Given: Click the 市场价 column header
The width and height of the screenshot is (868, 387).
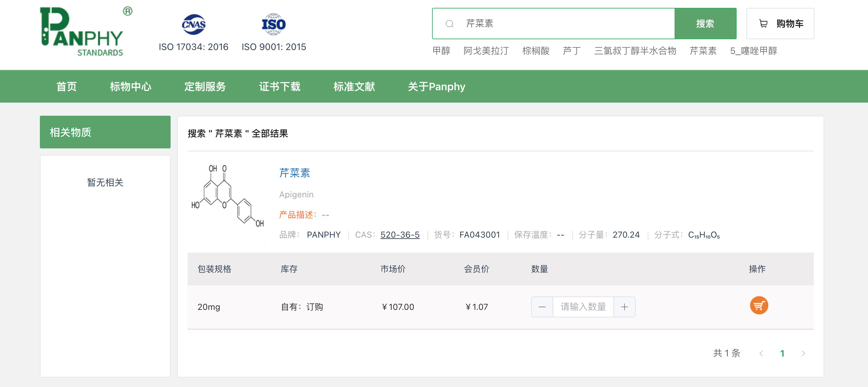Looking at the screenshot, I should (x=393, y=269).
